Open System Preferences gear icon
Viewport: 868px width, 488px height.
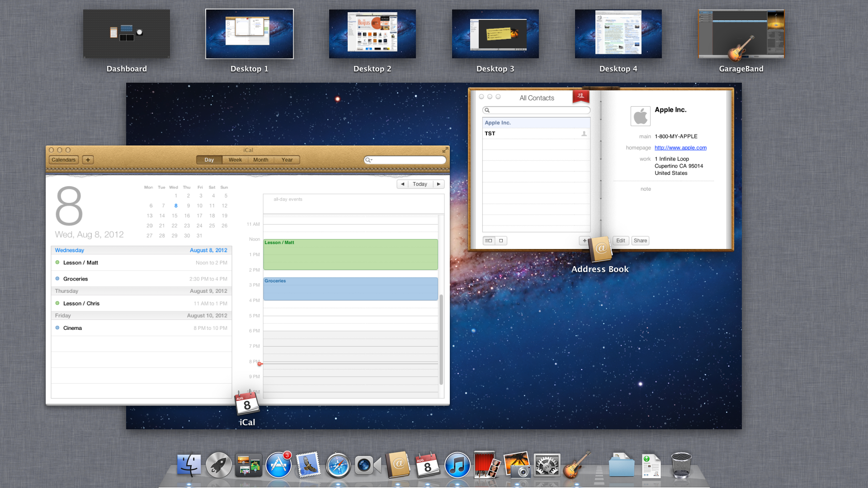tap(547, 465)
